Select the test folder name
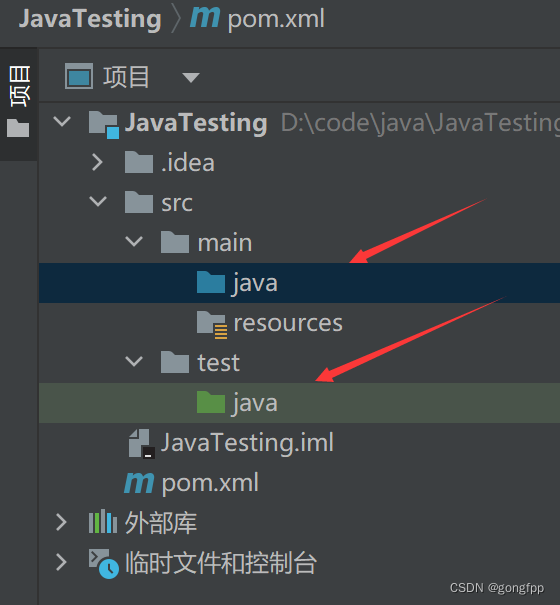 coord(218,363)
